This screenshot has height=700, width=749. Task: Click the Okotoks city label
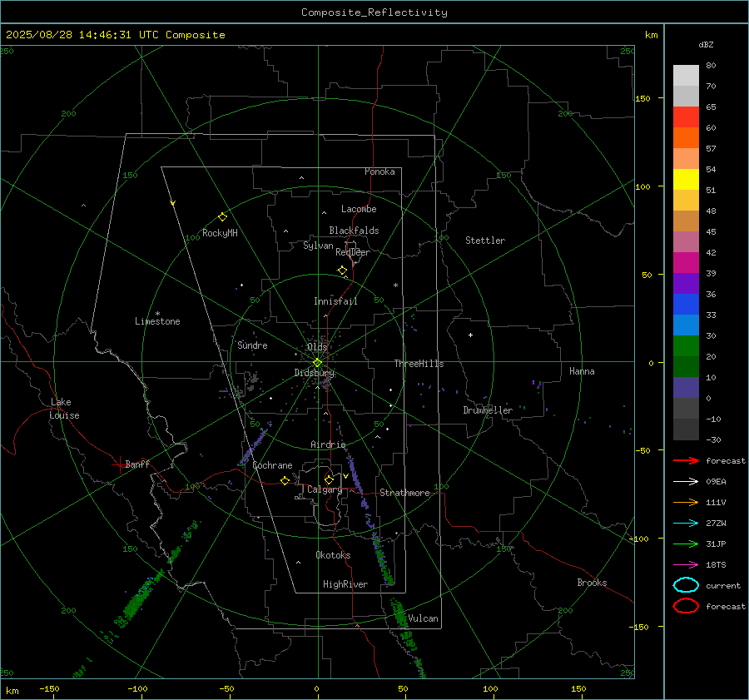tap(333, 555)
